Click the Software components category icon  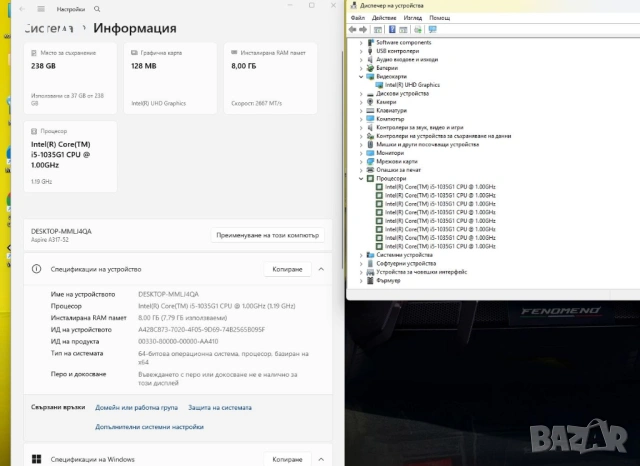[370, 42]
